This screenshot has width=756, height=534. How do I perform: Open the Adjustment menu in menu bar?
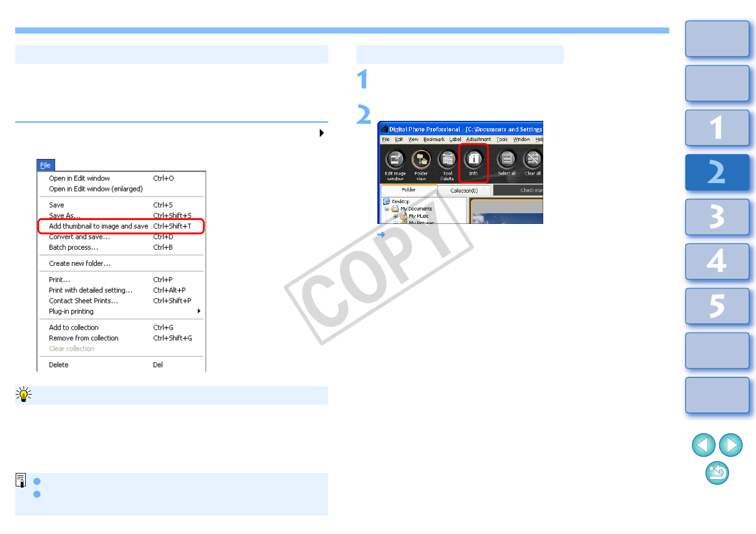click(x=478, y=139)
